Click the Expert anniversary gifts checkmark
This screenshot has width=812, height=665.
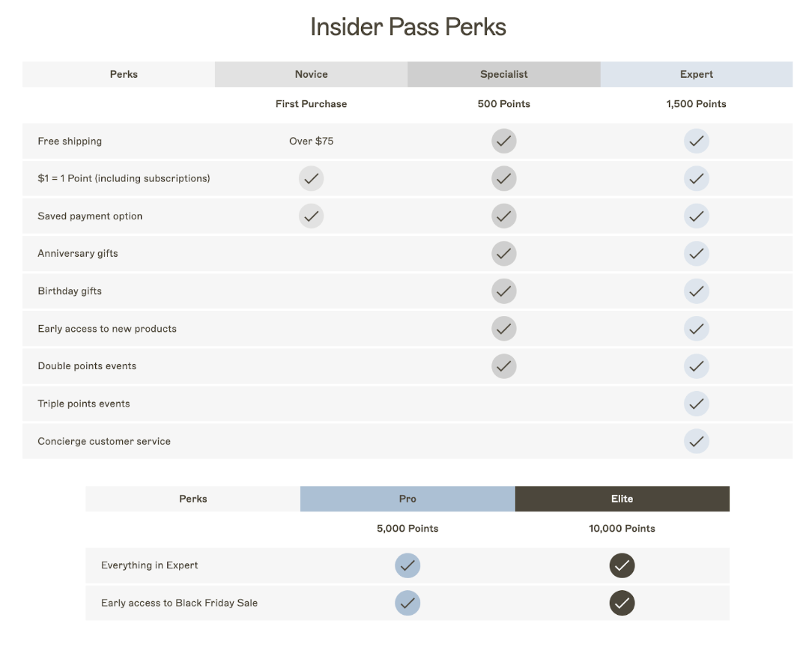(696, 253)
